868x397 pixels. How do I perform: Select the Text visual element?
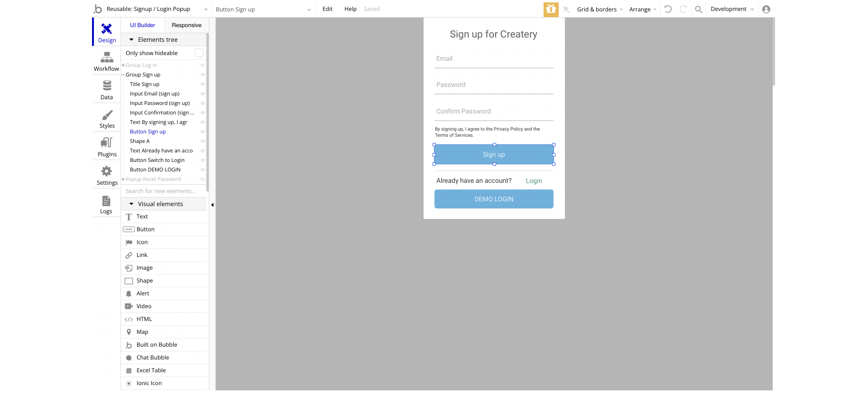164,217
